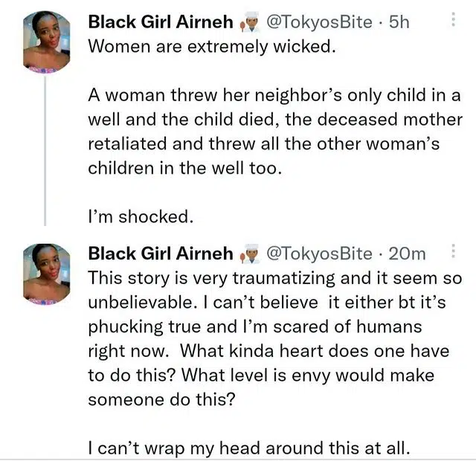Click the profile avatar on the 20m tweet
Image resolution: width=476 pixels, height=461 pixels.
point(46,274)
